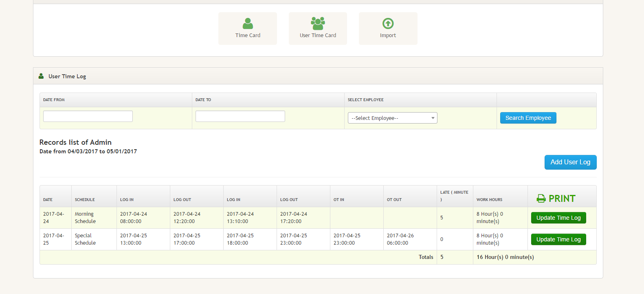Screen dimensions: 644x294
Task: Click the DATE TO header label
Action: pyautogui.click(x=203, y=100)
